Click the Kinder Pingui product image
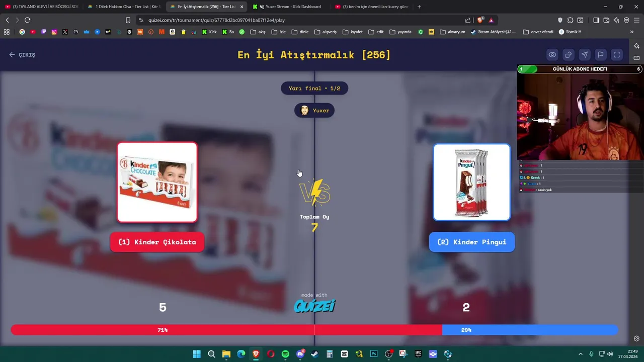This screenshot has width=644, height=362. pos(472,182)
